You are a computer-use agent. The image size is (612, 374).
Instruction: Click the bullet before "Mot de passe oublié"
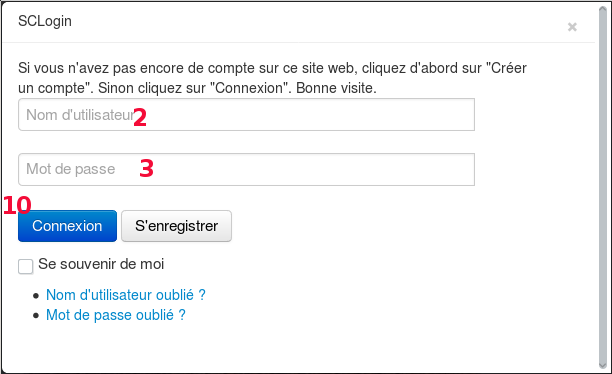click(x=36, y=315)
